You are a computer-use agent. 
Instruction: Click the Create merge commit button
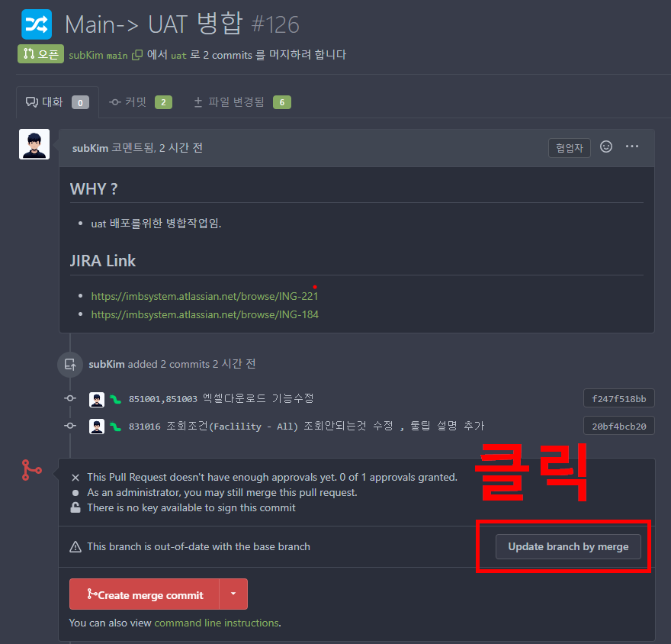pos(145,594)
